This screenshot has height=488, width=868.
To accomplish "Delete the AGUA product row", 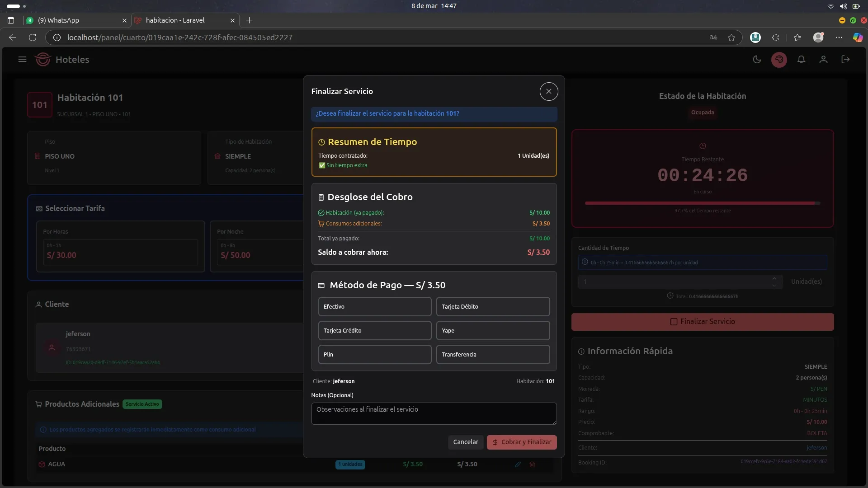I will tap(532, 465).
